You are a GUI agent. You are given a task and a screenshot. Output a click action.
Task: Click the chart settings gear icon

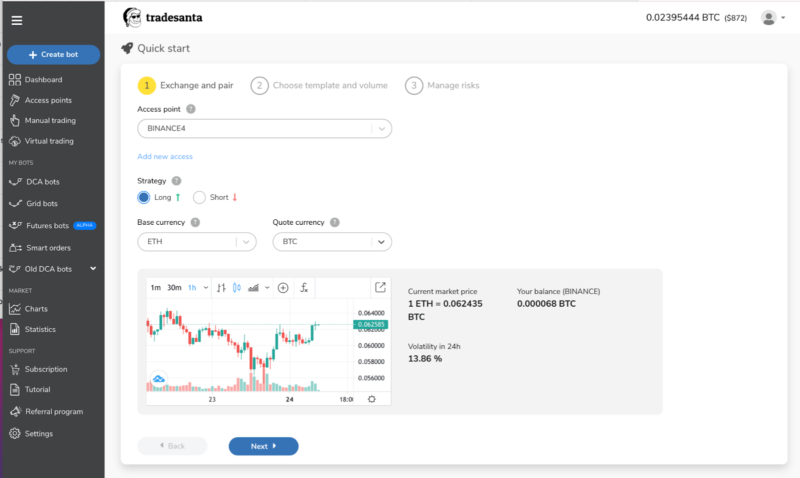tap(371, 399)
